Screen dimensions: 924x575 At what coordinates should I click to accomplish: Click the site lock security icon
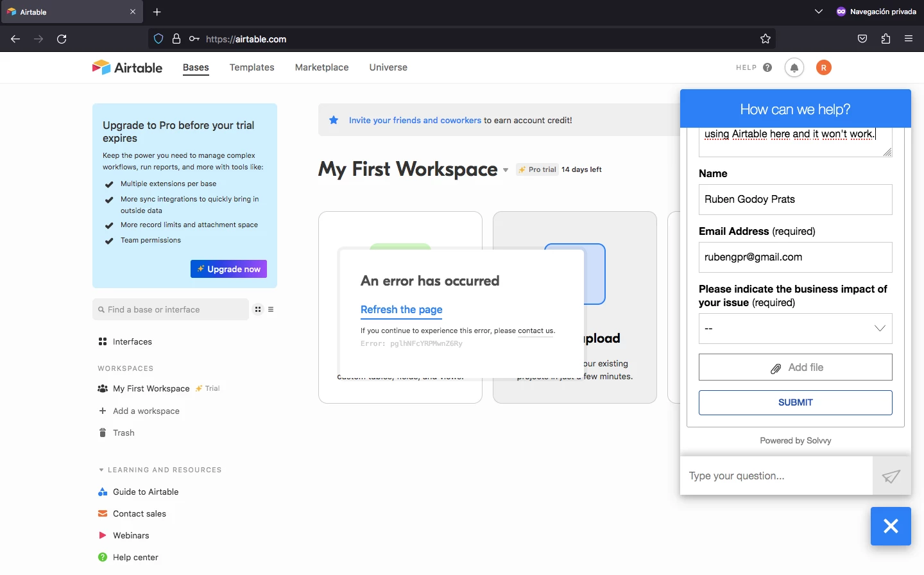tap(176, 39)
